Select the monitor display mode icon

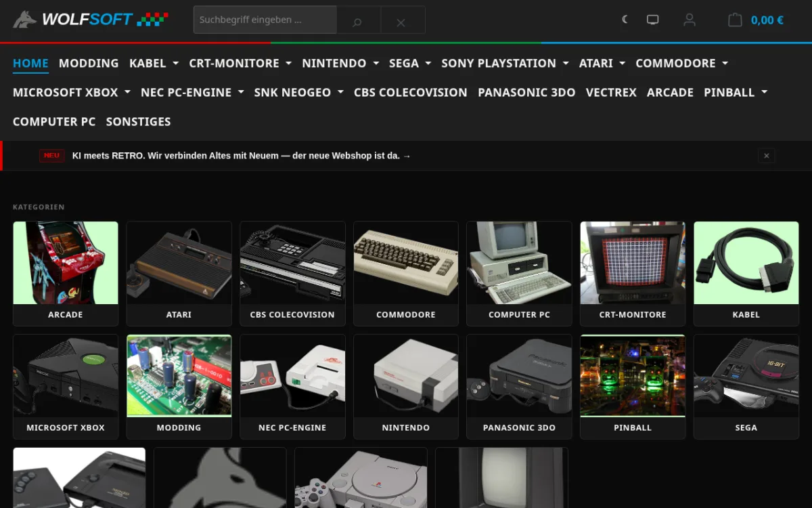pyautogui.click(x=652, y=20)
